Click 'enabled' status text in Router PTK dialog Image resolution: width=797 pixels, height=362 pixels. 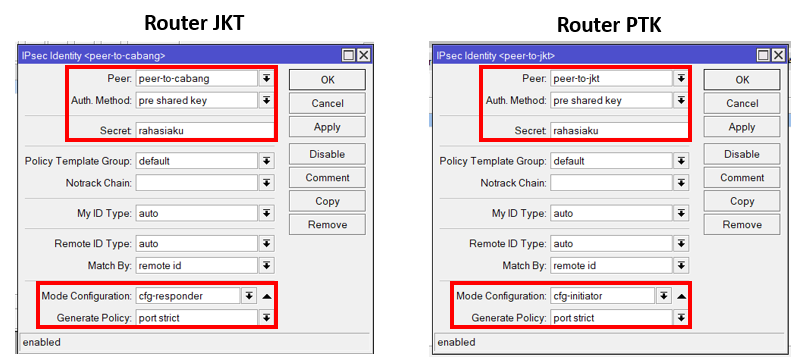[x=456, y=342]
